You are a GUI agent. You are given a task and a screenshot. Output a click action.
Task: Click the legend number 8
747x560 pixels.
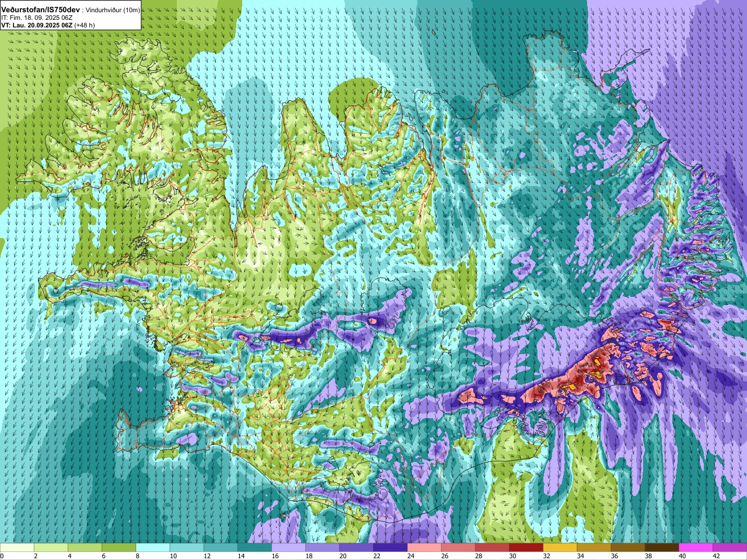(x=137, y=556)
